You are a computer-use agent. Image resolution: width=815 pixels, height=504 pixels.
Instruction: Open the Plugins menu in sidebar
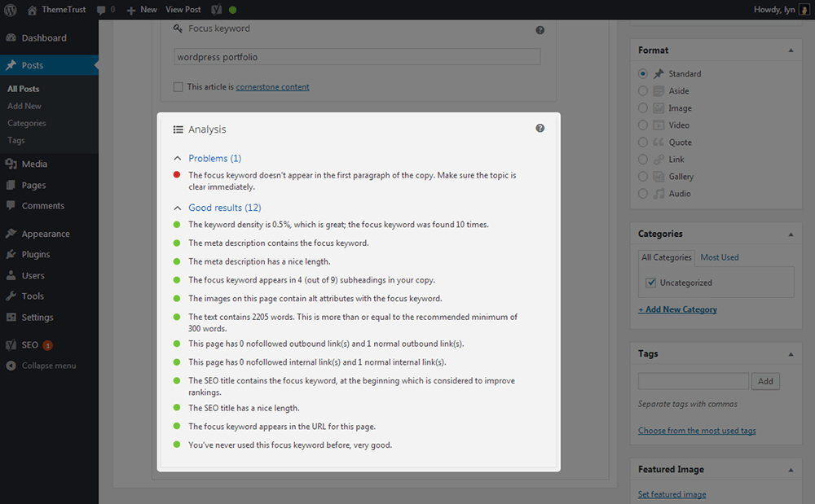[x=35, y=255]
